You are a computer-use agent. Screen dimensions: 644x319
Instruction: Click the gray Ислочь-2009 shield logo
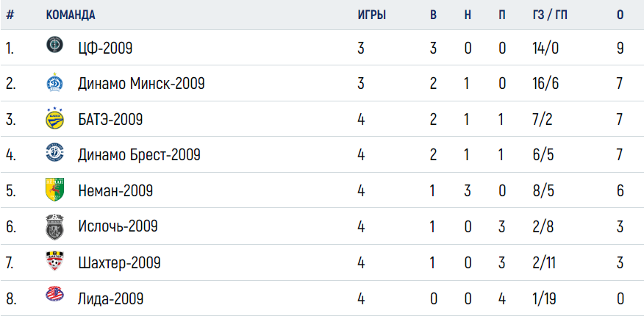tap(54, 226)
